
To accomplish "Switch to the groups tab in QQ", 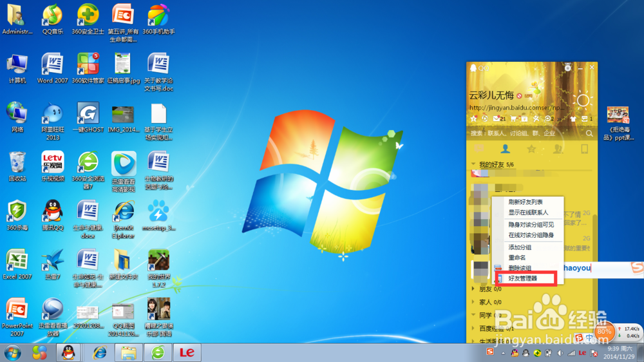I will (x=558, y=149).
